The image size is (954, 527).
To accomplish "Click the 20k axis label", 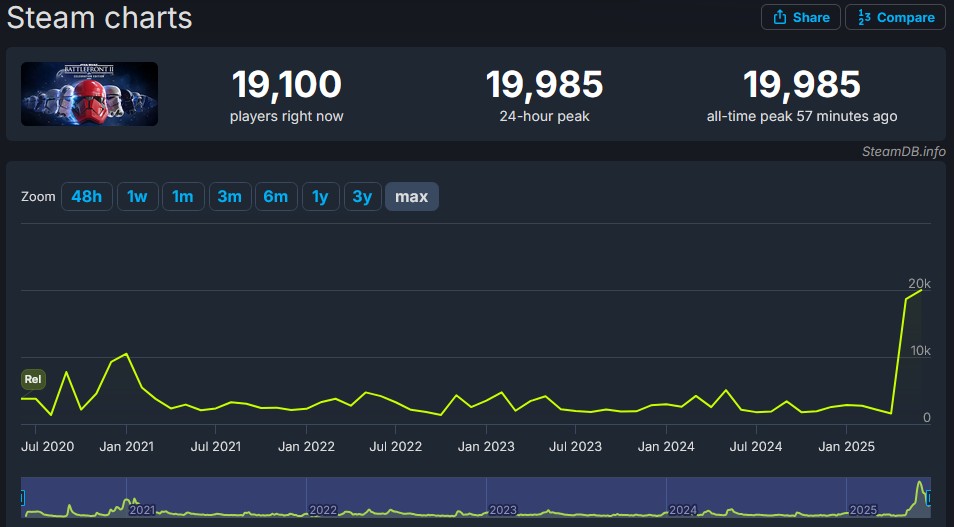I will click(x=919, y=284).
